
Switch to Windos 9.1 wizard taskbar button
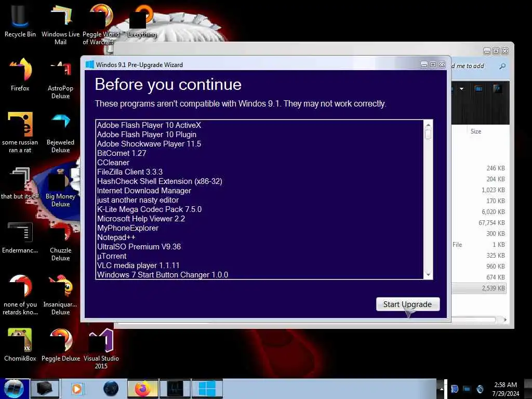tap(207, 389)
